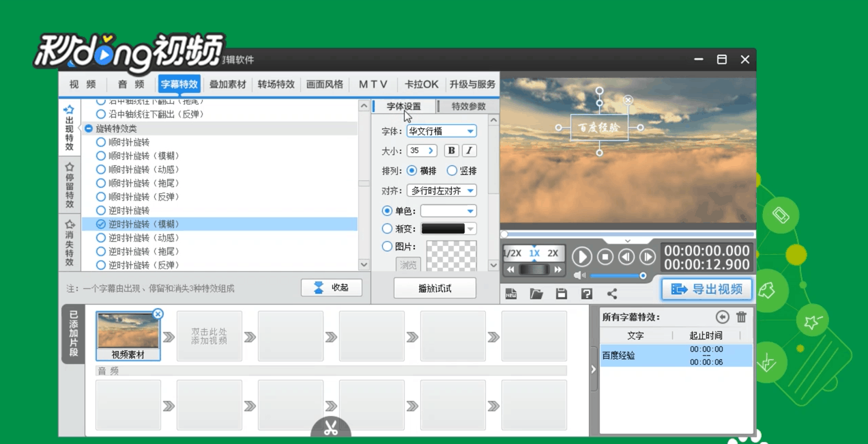Mute audio with the speaker icon
This screenshot has width=868, height=444.
(x=579, y=275)
